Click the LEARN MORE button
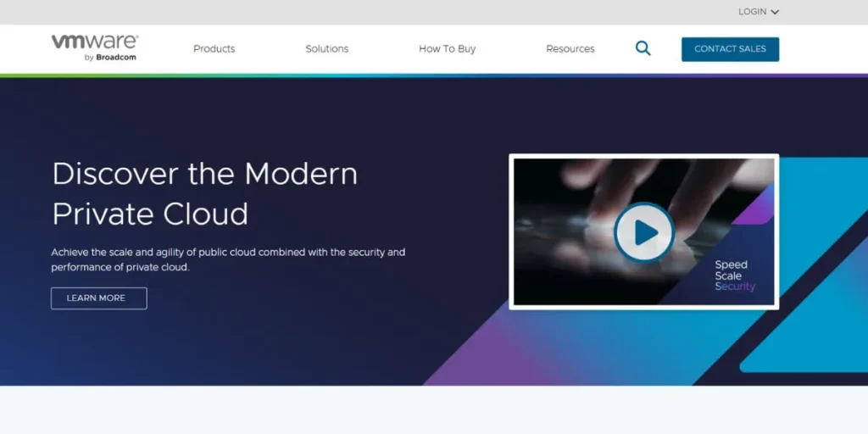Screen dimensions: 868x434 point(98,298)
